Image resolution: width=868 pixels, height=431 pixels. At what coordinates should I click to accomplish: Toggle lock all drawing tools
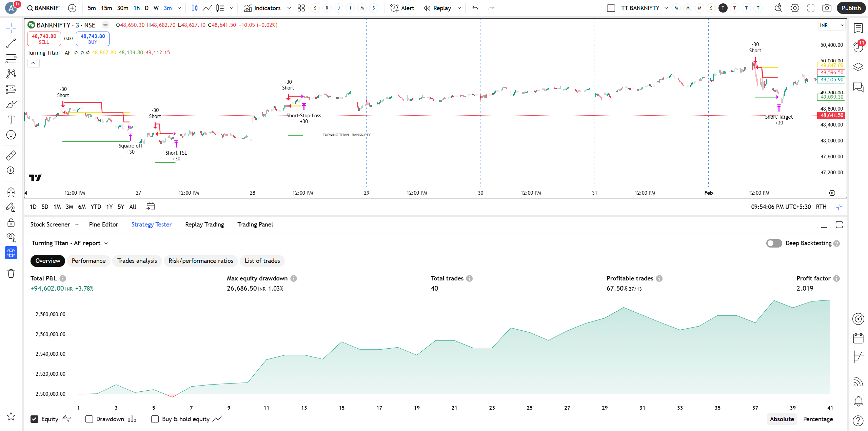tap(11, 222)
